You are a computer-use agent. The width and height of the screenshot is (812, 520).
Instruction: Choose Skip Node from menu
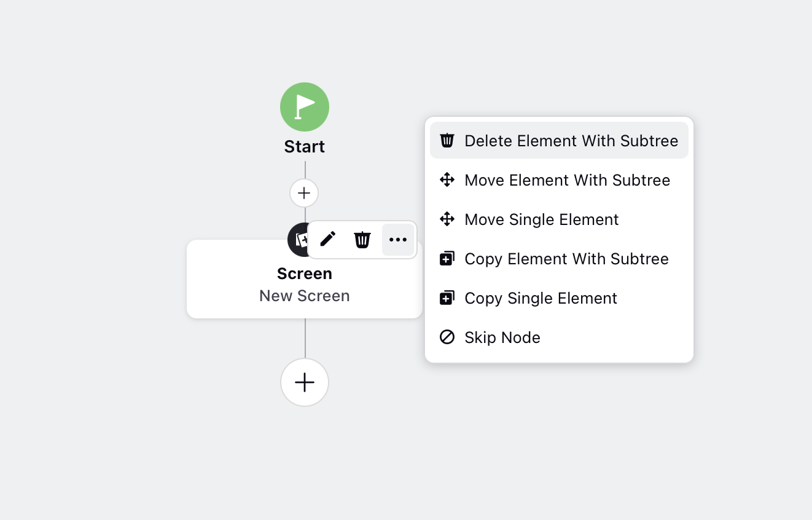tap(559, 337)
